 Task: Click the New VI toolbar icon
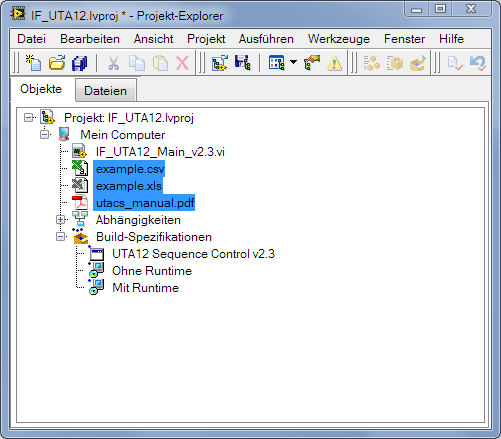33,63
